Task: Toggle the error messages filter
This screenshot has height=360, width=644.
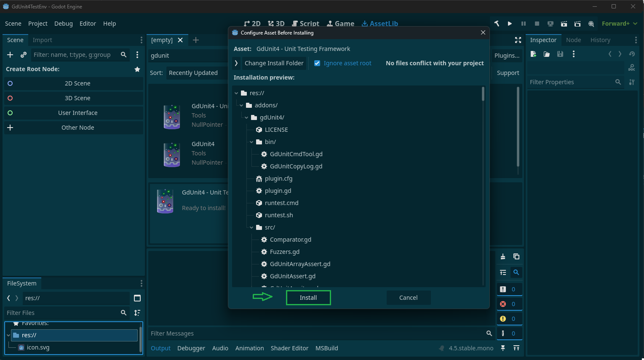Action: pos(509,304)
